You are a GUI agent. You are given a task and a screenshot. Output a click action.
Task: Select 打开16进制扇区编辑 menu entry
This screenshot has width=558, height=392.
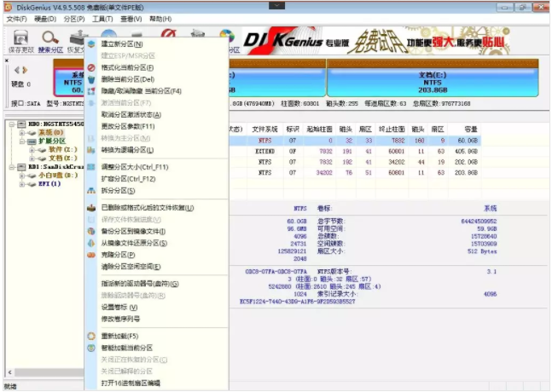131,383
